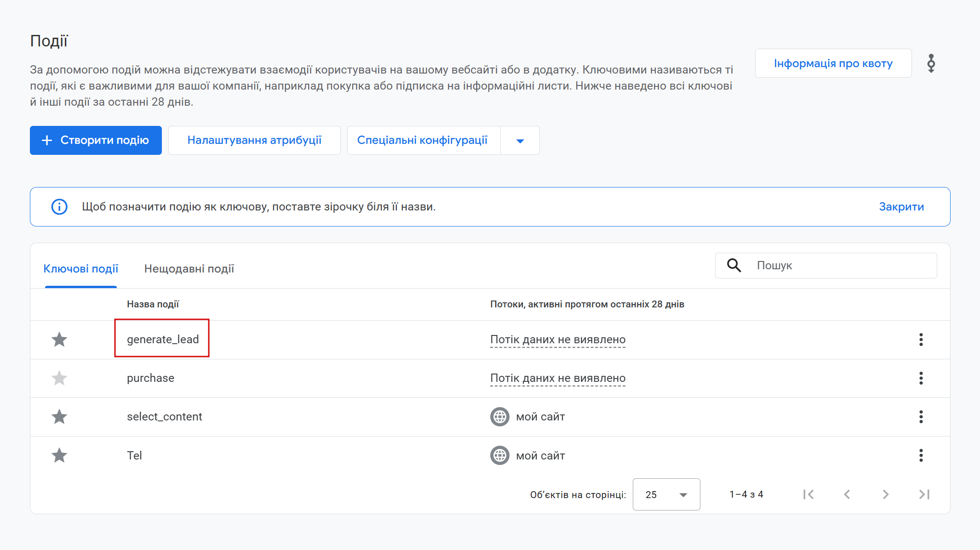Toggle key event star for Tel
The width and height of the screenshot is (980, 550).
pos(59,455)
